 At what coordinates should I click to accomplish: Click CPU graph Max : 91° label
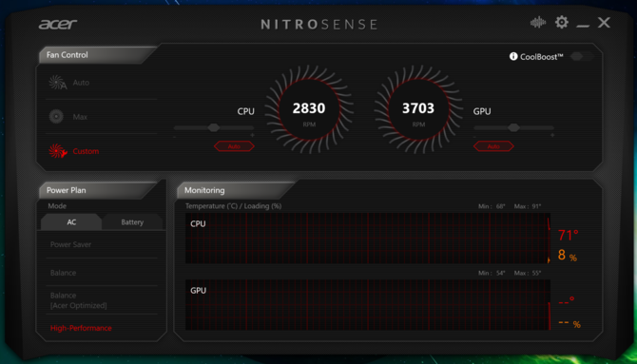tap(528, 206)
